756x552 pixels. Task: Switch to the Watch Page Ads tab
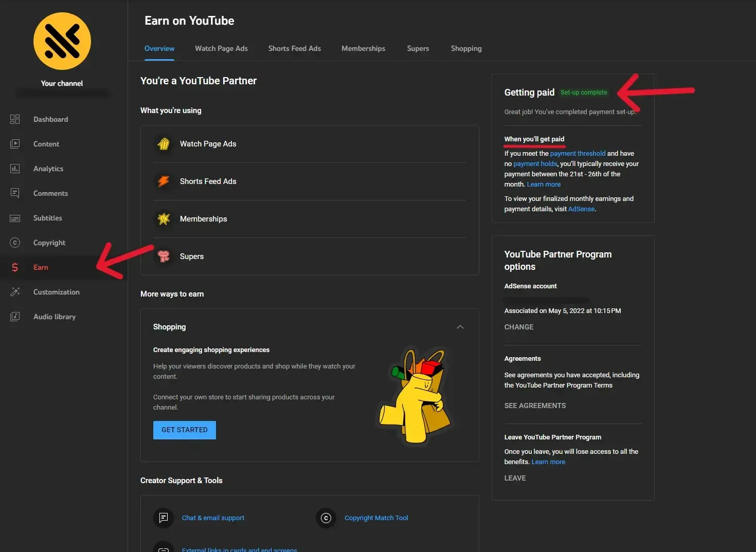pyautogui.click(x=221, y=48)
